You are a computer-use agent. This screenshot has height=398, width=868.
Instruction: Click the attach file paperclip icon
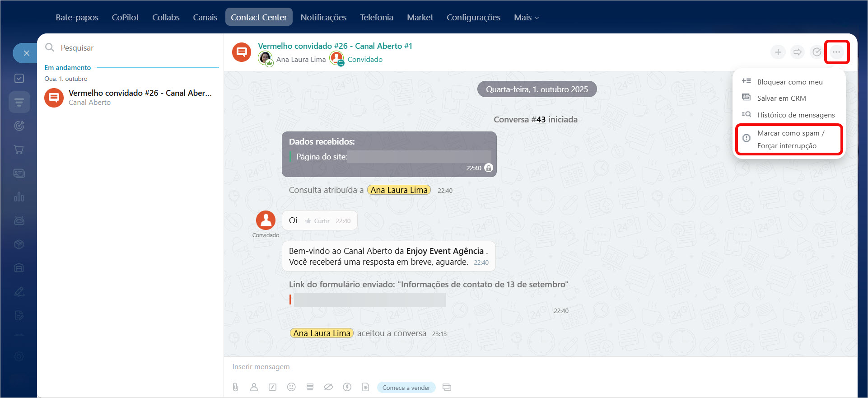tap(235, 387)
